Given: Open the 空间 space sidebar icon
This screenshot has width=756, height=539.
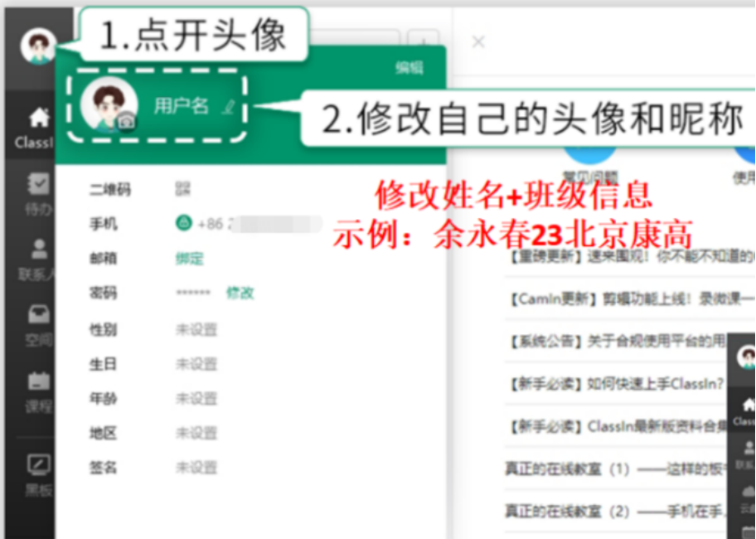Looking at the screenshot, I should pyautogui.click(x=38, y=324).
